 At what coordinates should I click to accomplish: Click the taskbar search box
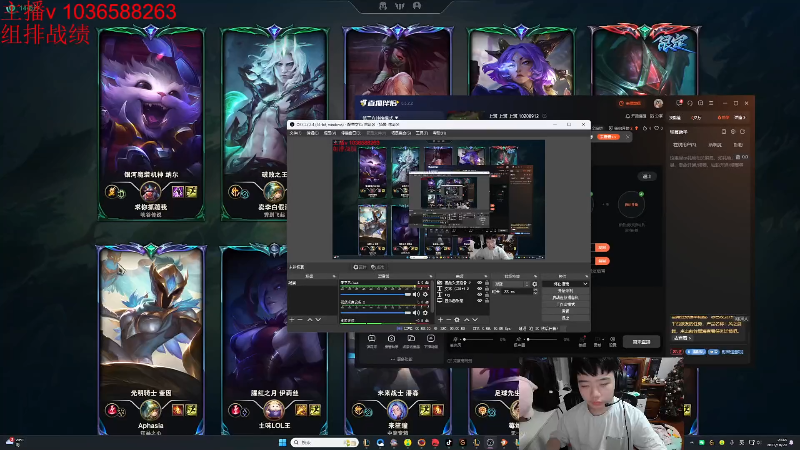[324, 442]
